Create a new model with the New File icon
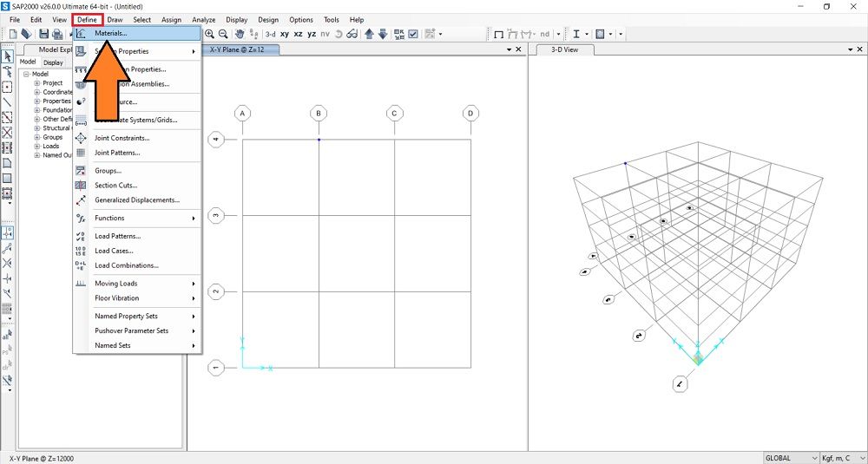868x464 pixels. tap(13, 35)
